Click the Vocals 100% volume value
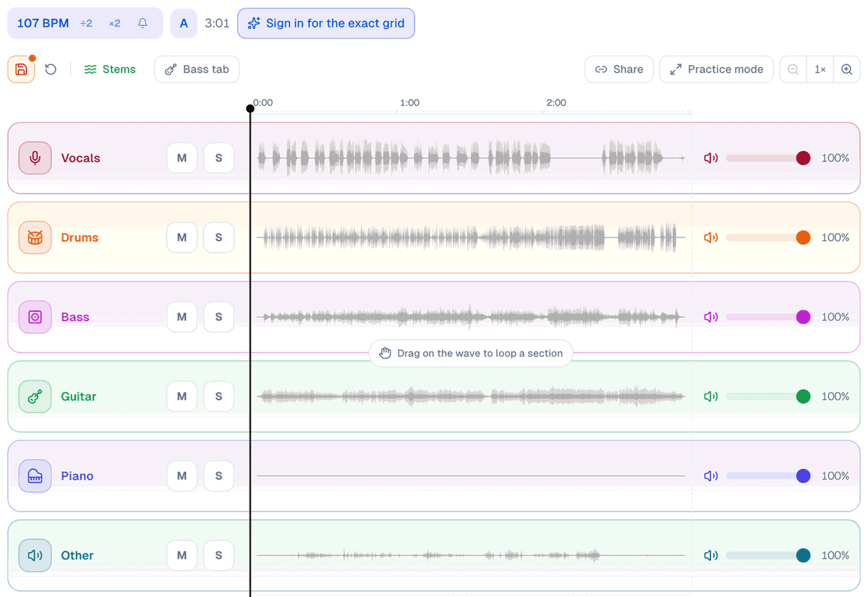 tap(835, 158)
